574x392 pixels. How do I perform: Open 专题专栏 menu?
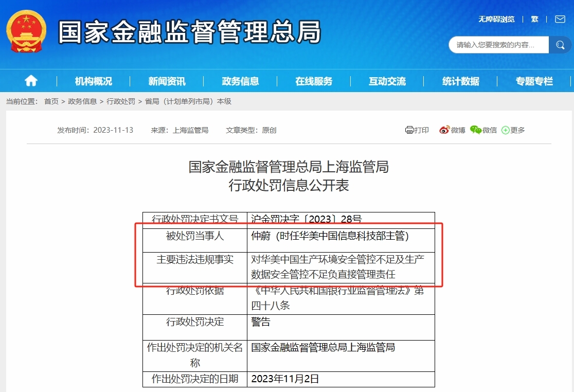point(534,81)
